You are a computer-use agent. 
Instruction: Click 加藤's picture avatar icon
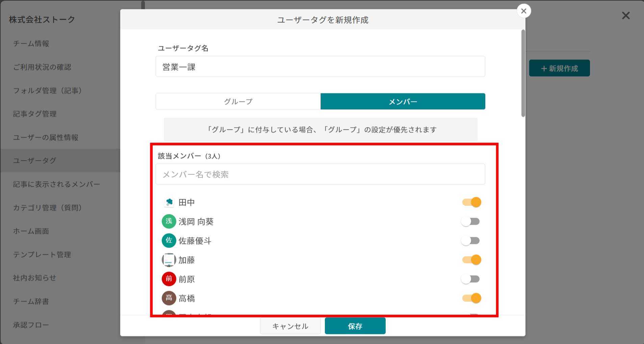pyautogui.click(x=169, y=260)
